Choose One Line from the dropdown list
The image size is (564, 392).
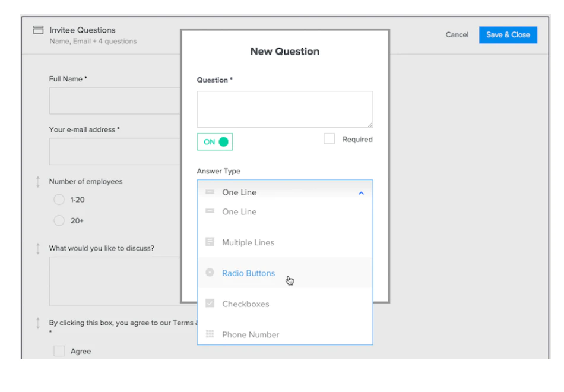[x=239, y=212]
